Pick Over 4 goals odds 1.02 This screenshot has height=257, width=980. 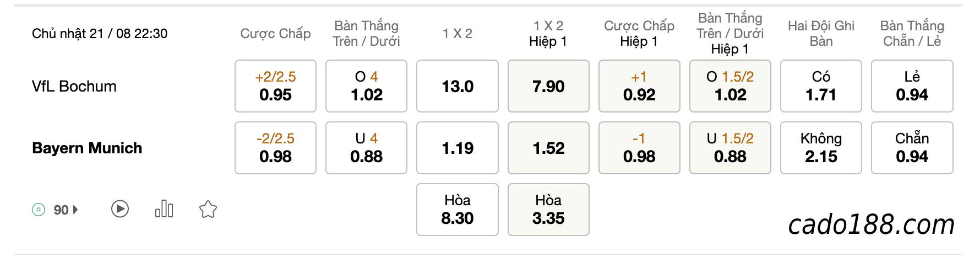[x=367, y=86]
